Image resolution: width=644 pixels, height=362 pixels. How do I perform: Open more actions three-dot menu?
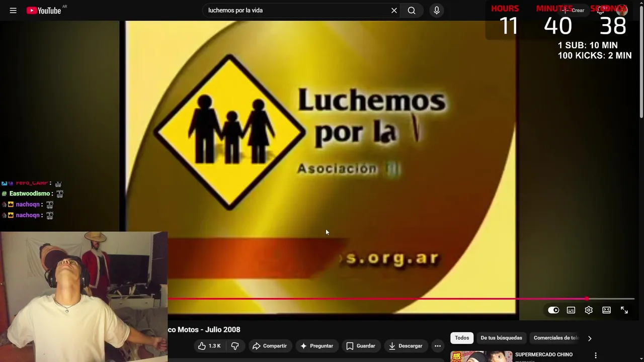click(438, 346)
